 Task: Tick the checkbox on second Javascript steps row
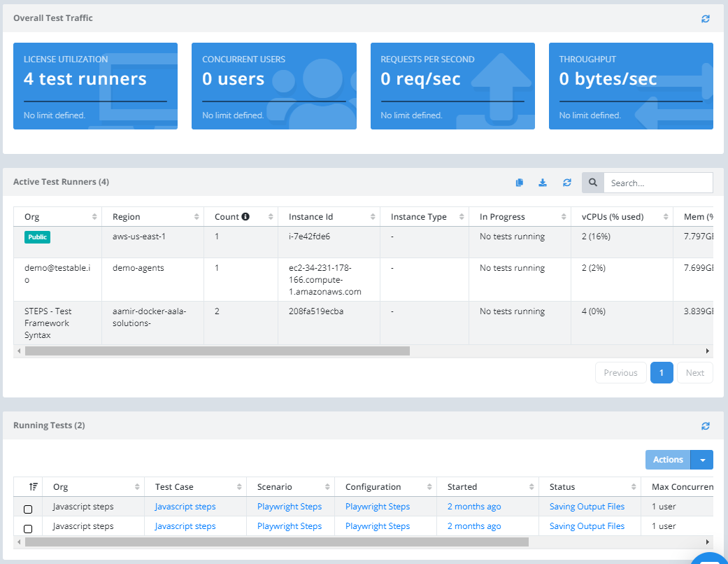(28, 529)
